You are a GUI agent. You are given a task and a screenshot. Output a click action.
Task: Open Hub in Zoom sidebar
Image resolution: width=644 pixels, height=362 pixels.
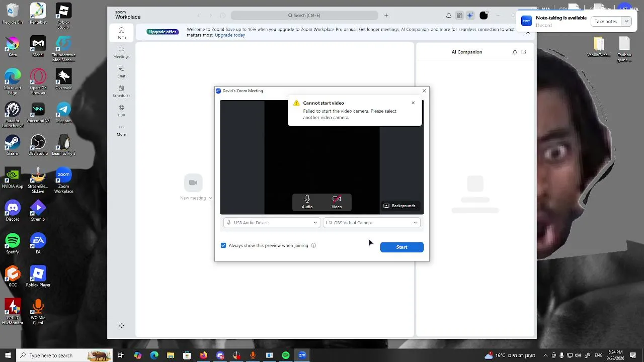click(121, 111)
